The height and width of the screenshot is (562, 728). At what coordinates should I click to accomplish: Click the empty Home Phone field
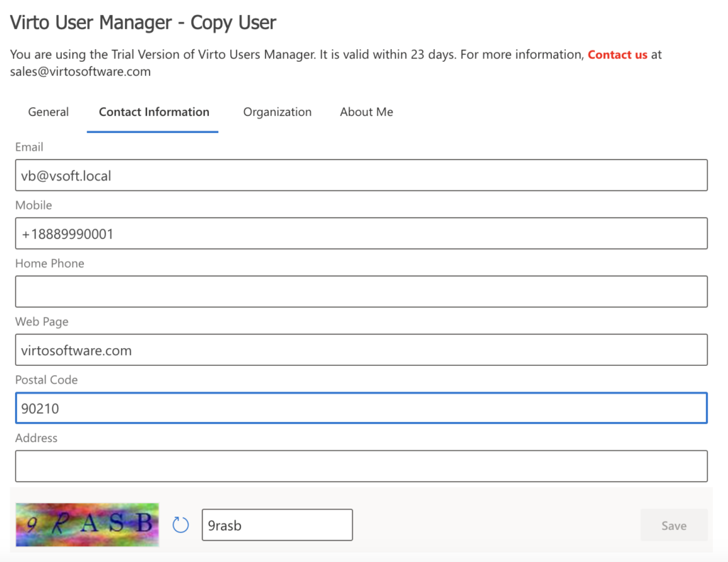click(361, 291)
